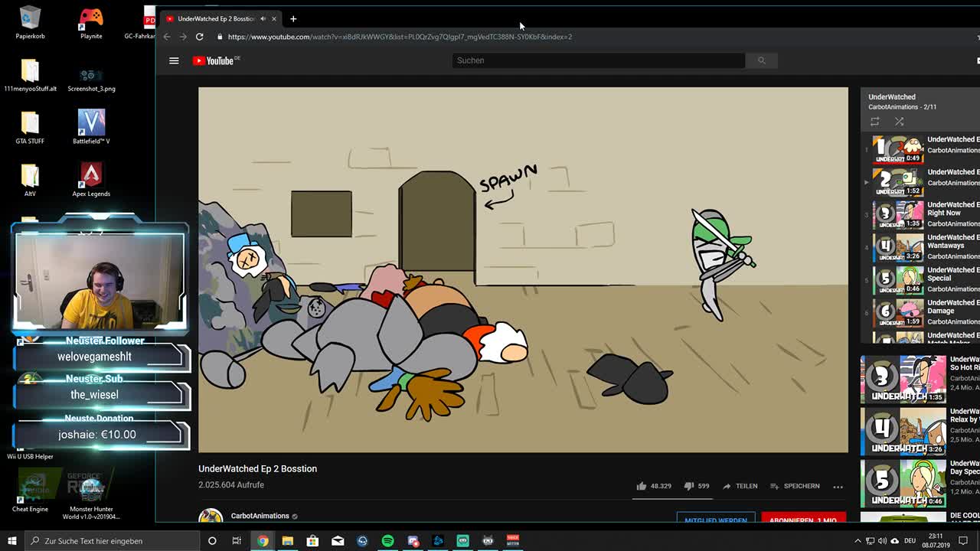This screenshot has height=551, width=980.
Task: Close the UnderWatched browser tab
Action: click(273, 18)
